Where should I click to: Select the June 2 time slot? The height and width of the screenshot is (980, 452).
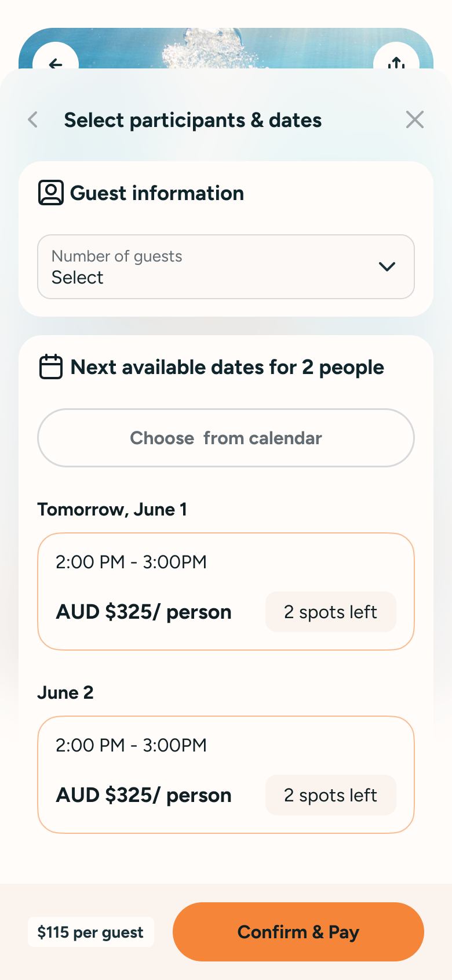click(x=226, y=774)
